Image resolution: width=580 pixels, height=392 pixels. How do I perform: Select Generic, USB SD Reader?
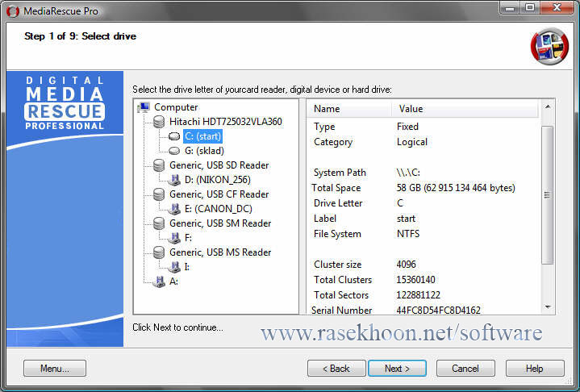point(219,165)
